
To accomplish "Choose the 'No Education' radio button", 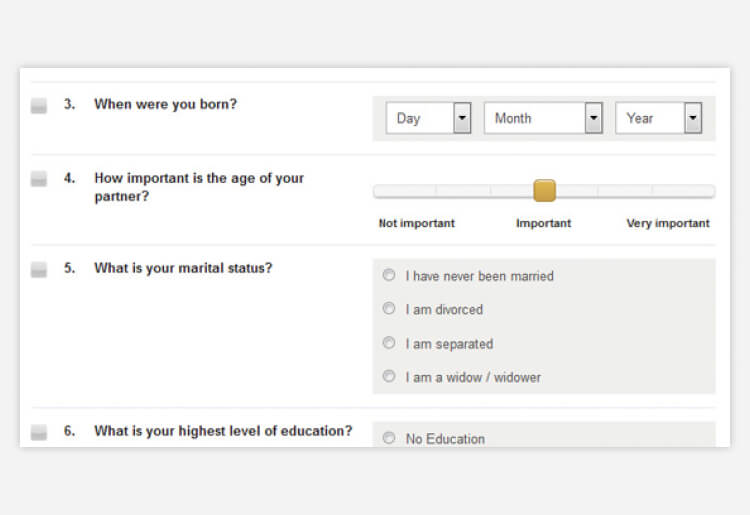I will [x=389, y=438].
